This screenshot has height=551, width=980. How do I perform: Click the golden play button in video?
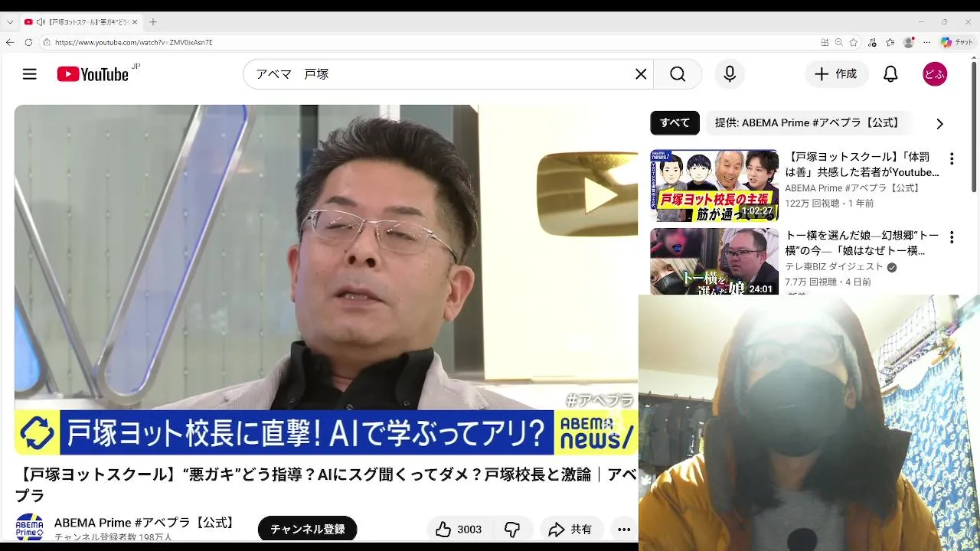587,194
